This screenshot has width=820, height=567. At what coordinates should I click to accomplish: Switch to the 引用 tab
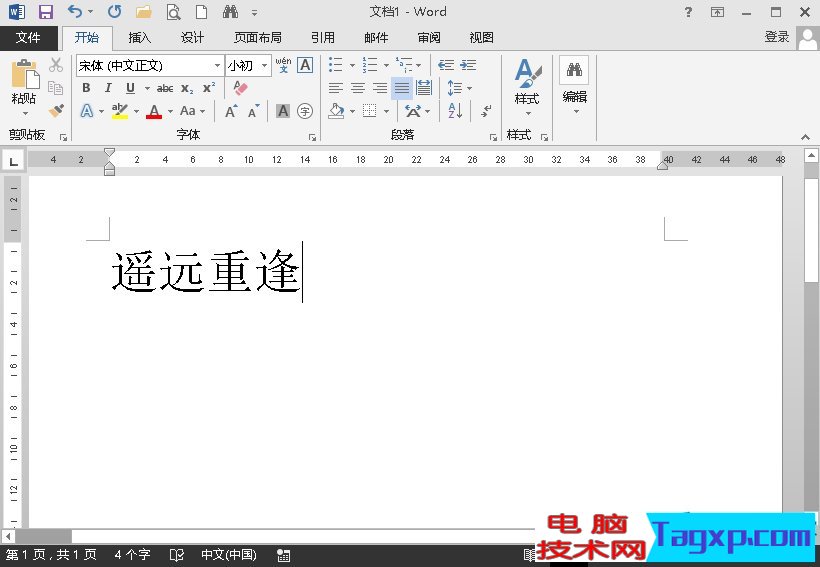pos(323,37)
